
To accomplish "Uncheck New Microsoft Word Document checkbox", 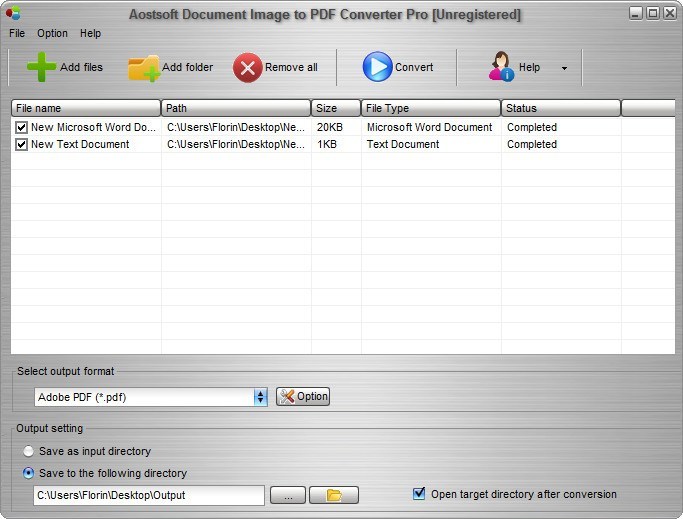I will (21, 127).
